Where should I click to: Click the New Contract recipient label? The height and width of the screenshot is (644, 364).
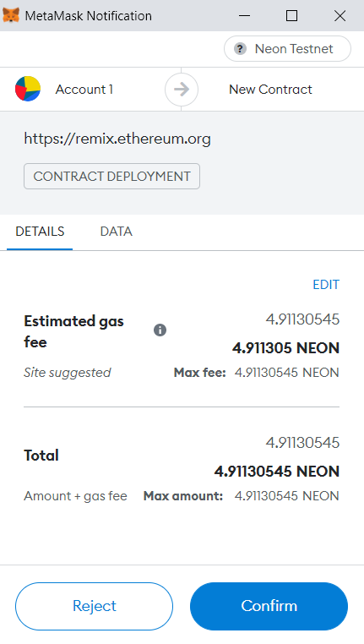click(270, 89)
